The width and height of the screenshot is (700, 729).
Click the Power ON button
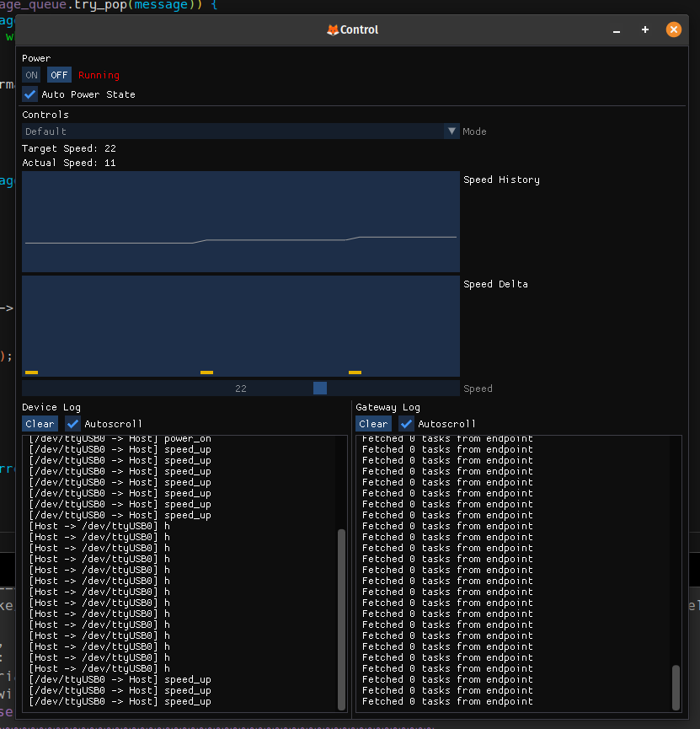tap(31, 75)
